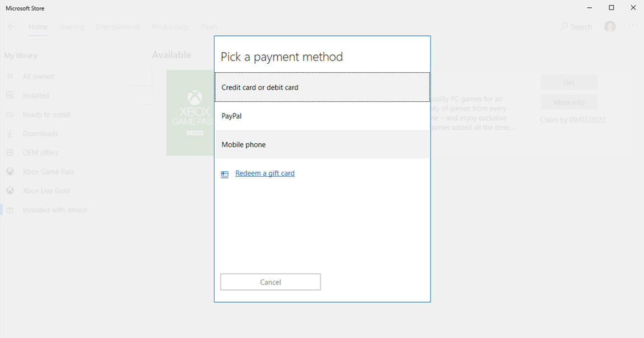644x338 pixels.
Task: Switch to the Productivity tab
Action: pos(170,27)
